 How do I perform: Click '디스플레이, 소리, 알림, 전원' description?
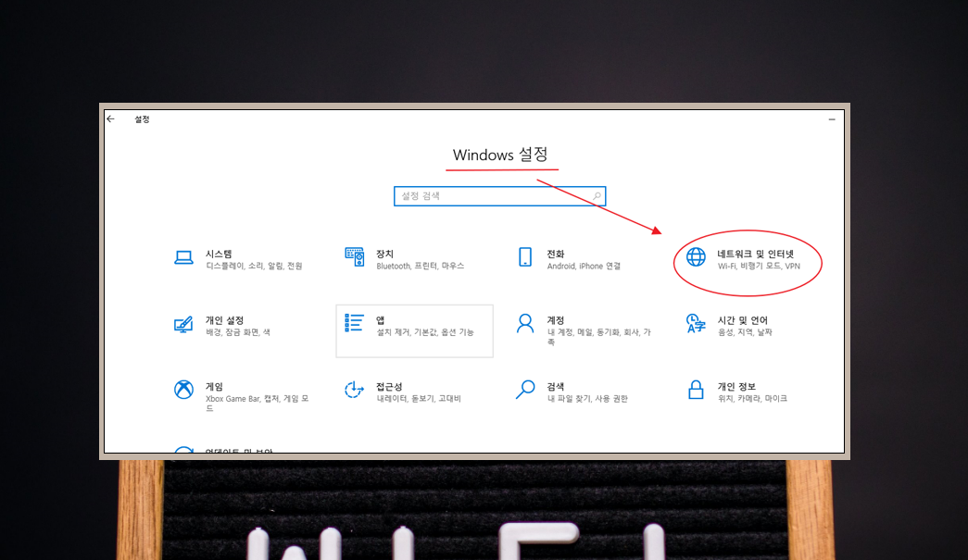tap(255, 266)
